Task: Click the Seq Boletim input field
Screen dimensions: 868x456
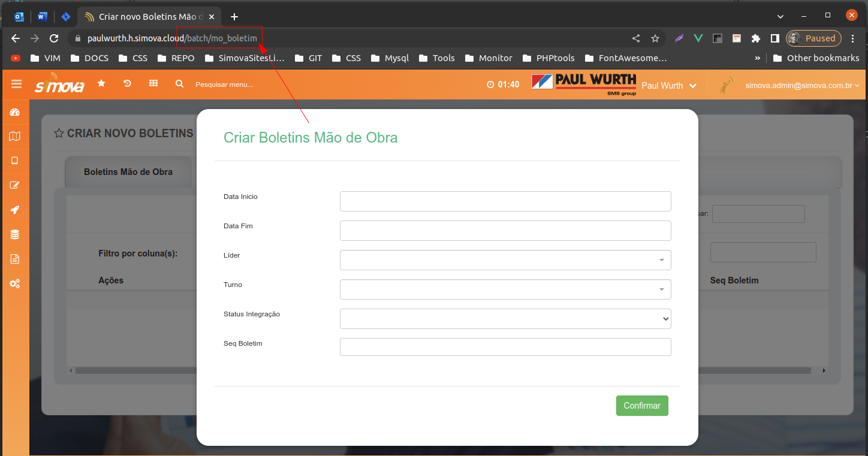Action: [x=505, y=347]
